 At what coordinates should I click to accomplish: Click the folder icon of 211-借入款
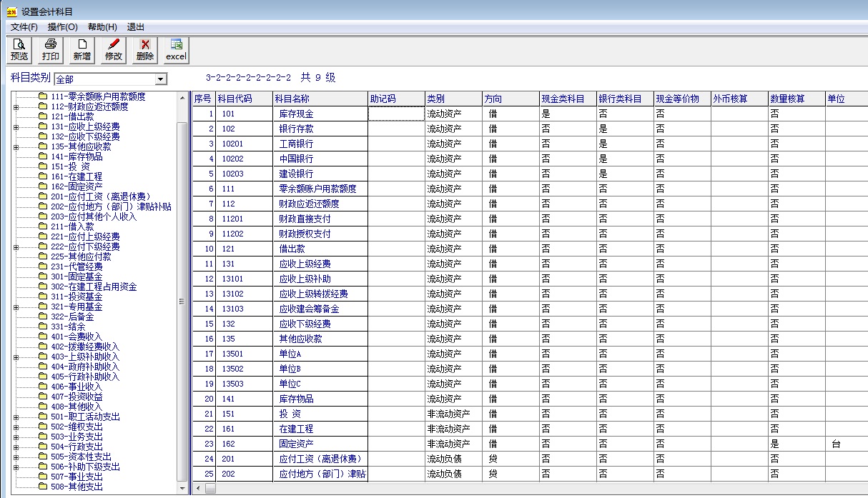(43, 226)
